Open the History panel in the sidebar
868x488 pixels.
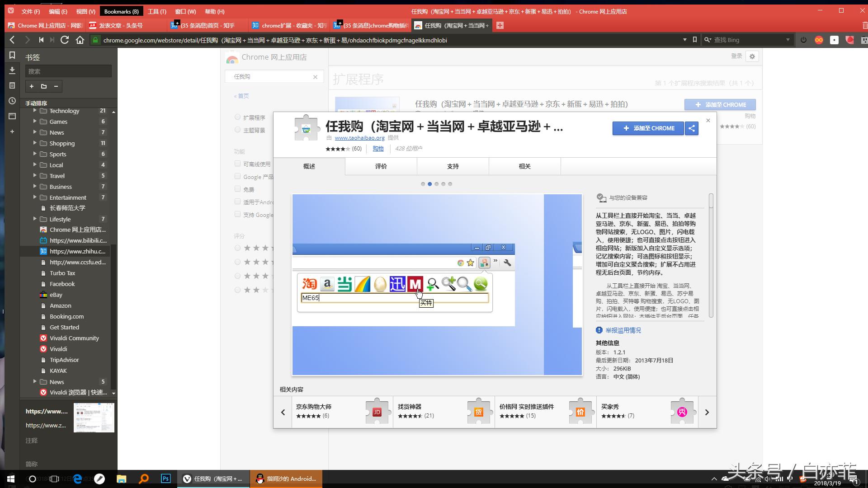pyautogui.click(x=12, y=100)
